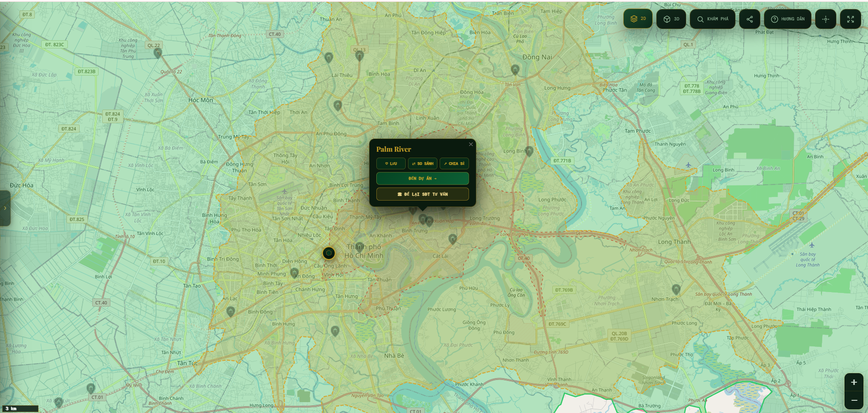Click the Nhà Bè map label
Screen dimensions: 868x413
coord(394,355)
